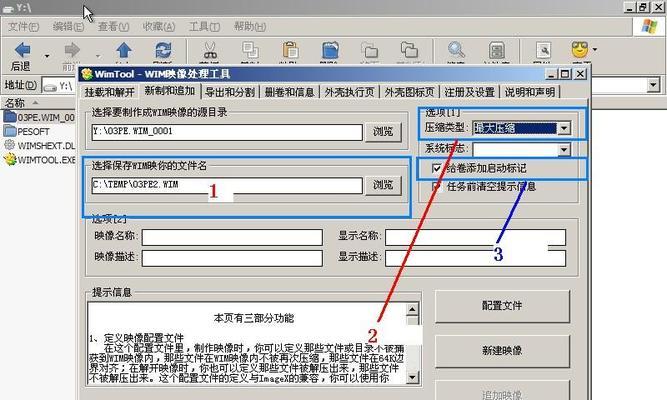Switch to 删卷和信息 tab
Viewport: 667px width, 400px height.
(x=290, y=92)
